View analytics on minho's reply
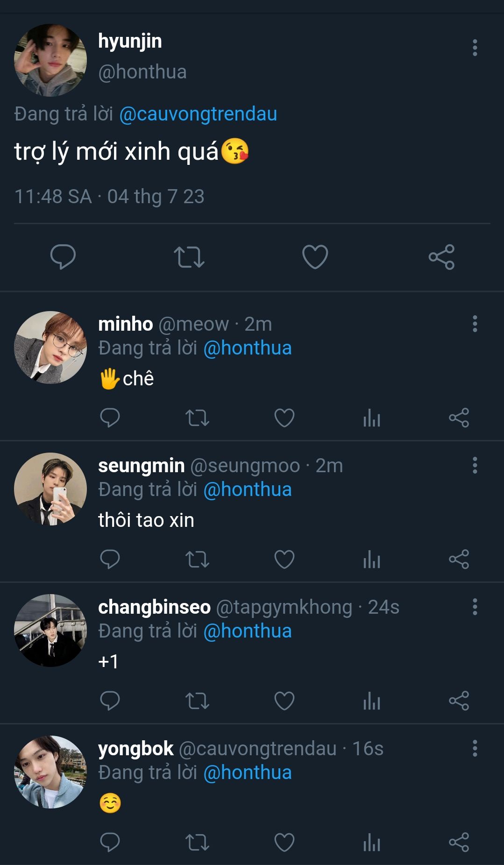Viewport: 504px width, 865px height. (x=372, y=418)
